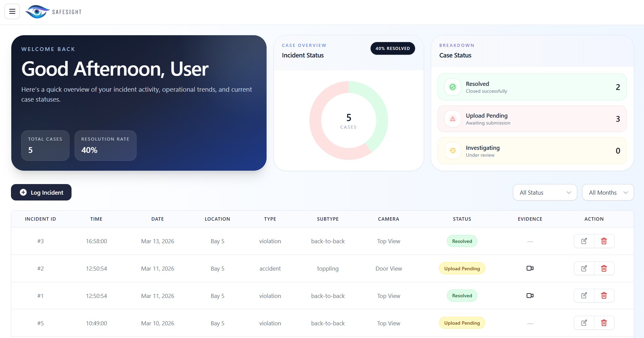Click the 40% Resolved badge
The image size is (644, 338).
click(393, 49)
